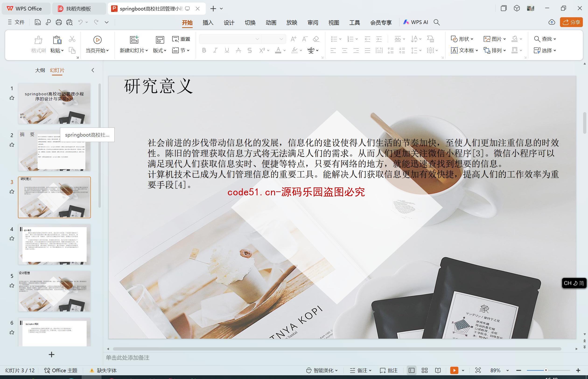Click the 插入 tab in ribbon
The height and width of the screenshot is (379, 588).
click(208, 22)
